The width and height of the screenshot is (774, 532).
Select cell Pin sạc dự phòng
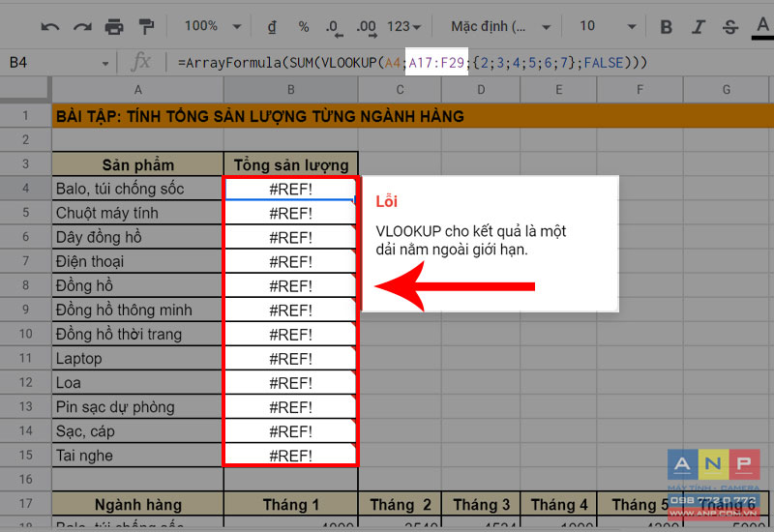point(137,406)
